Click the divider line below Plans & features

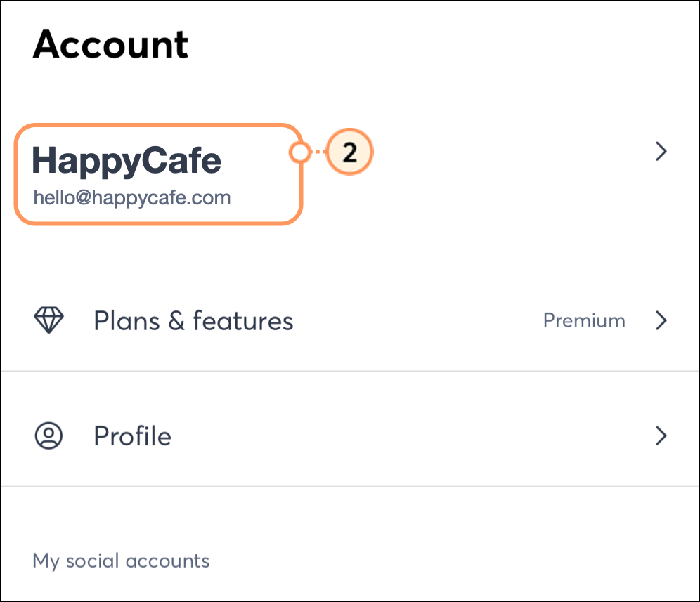pyautogui.click(x=350, y=370)
